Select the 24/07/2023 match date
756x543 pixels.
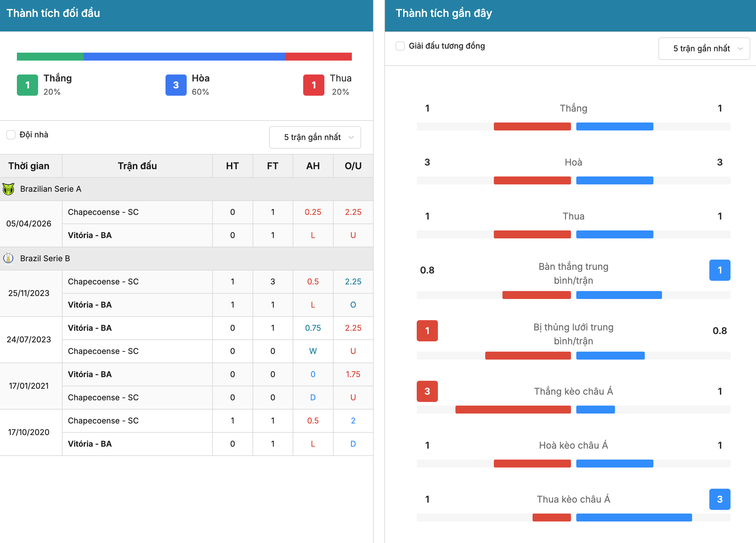29,340
